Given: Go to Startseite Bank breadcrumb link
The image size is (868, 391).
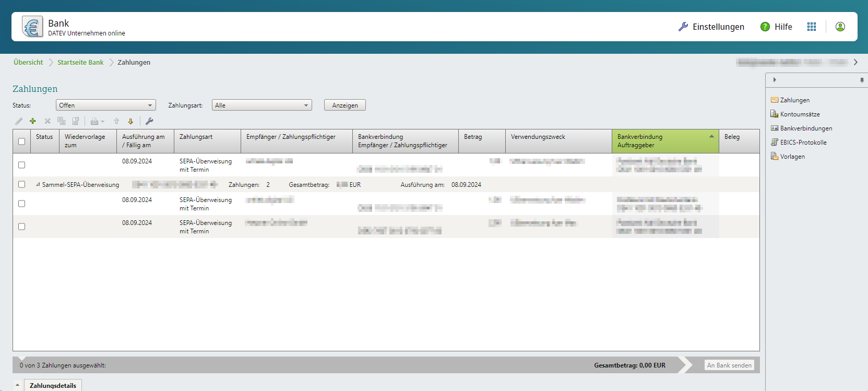Looking at the screenshot, I should [x=80, y=63].
